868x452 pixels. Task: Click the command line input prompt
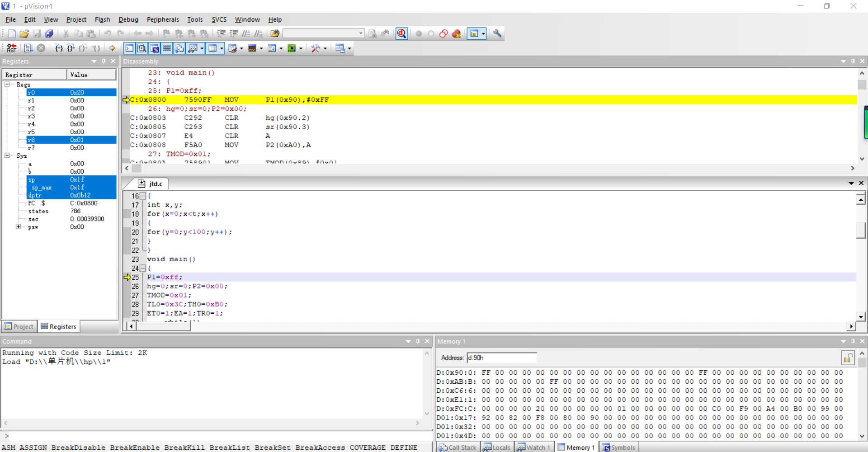click(x=217, y=436)
